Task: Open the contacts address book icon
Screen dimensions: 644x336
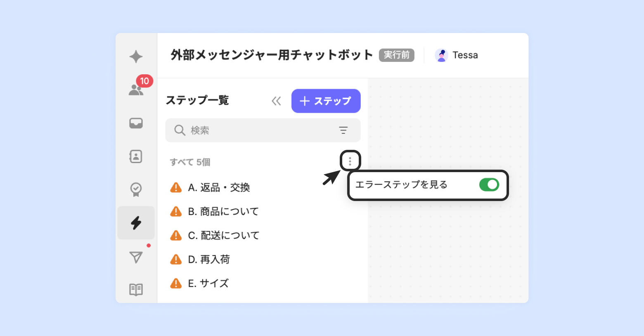Action: tap(136, 156)
